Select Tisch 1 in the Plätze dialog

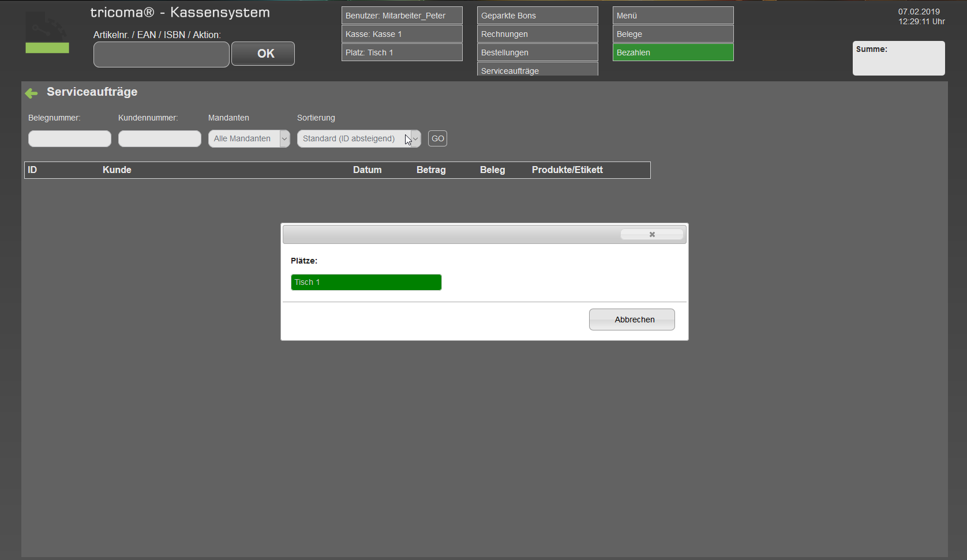(366, 282)
